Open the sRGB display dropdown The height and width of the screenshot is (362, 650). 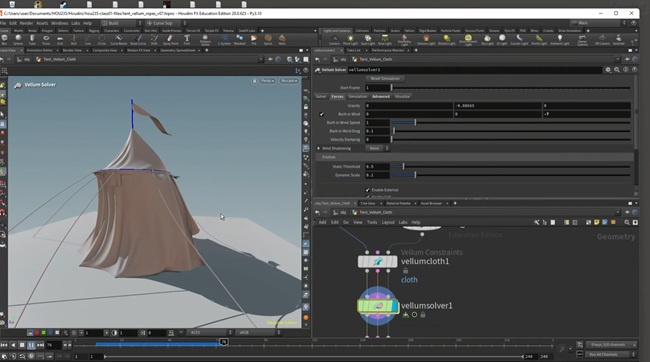coord(258,333)
